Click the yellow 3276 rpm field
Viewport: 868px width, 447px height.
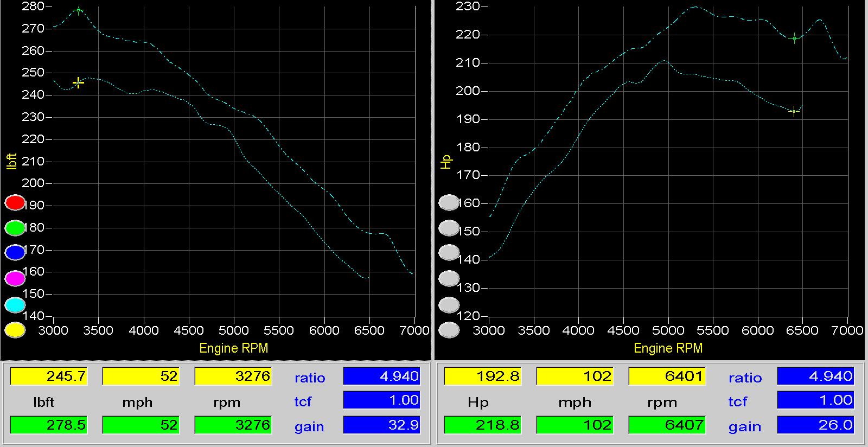(233, 376)
